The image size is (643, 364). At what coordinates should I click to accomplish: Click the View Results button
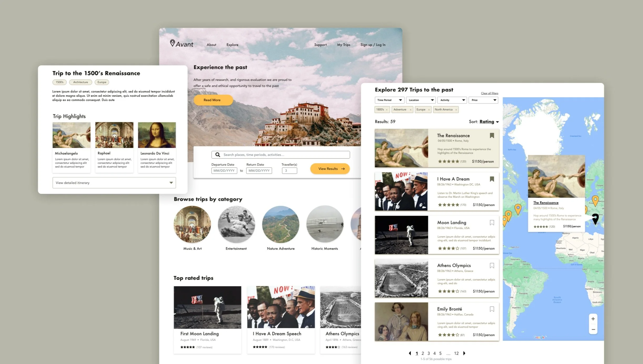tap(330, 169)
